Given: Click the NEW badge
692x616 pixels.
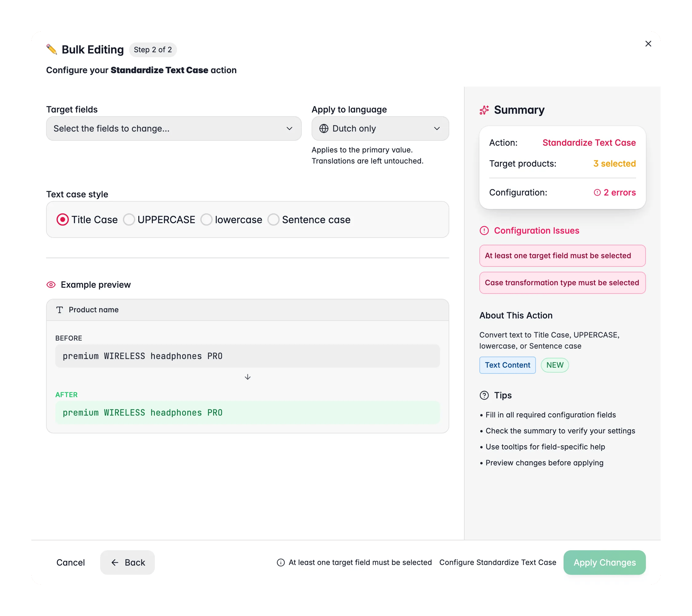Looking at the screenshot, I should pos(555,365).
